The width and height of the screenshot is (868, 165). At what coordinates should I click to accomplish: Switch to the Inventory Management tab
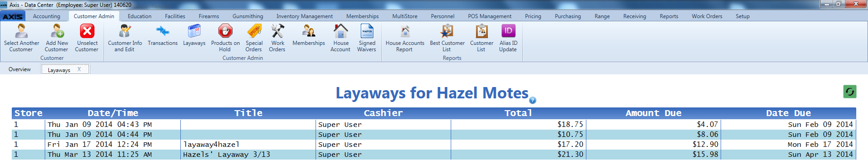pos(304,16)
